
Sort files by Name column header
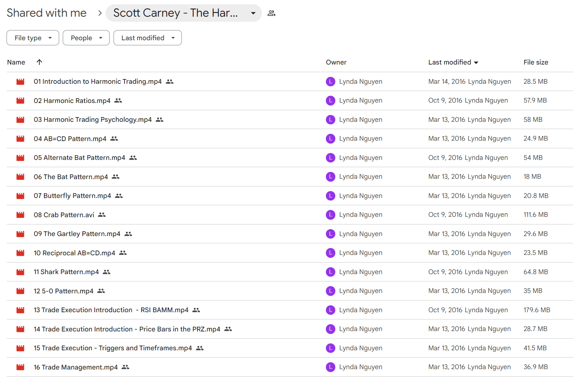click(16, 62)
